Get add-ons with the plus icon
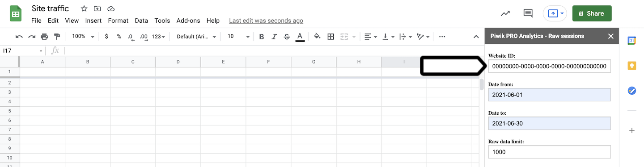644x167 pixels. pos(632,130)
